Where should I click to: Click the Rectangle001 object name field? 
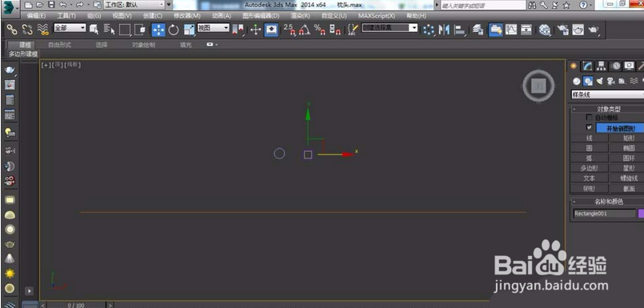click(x=604, y=214)
